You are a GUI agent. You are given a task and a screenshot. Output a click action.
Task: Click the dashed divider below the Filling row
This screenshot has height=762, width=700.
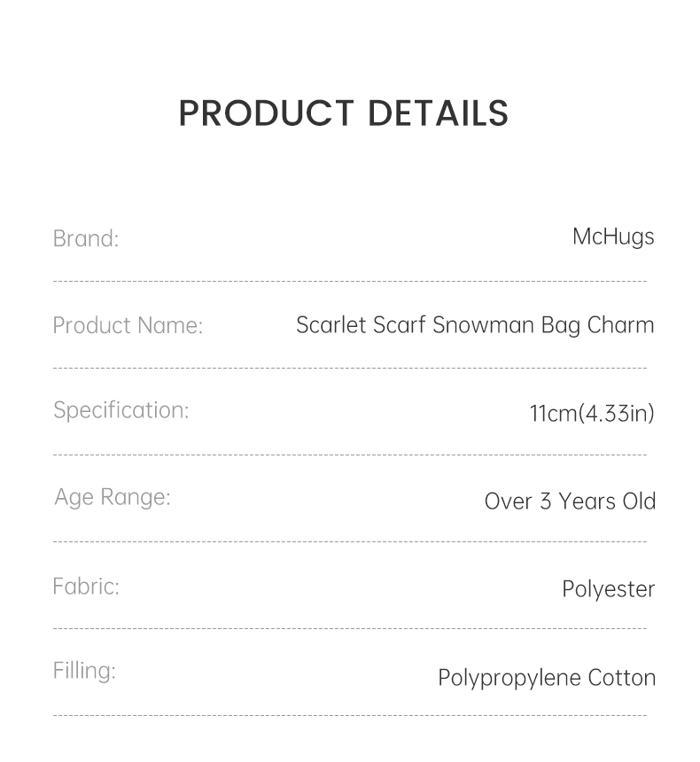[350, 715]
